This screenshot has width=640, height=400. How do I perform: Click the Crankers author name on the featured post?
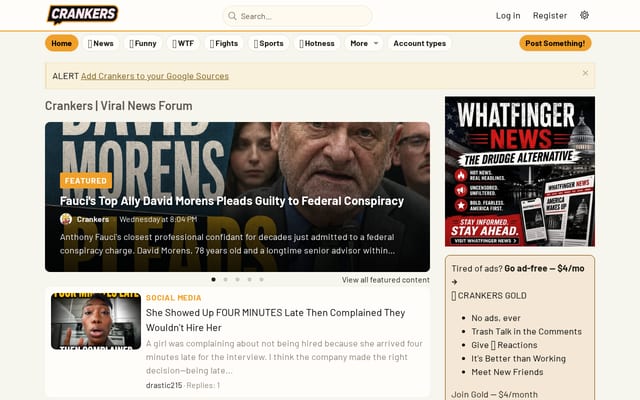(93, 219)
